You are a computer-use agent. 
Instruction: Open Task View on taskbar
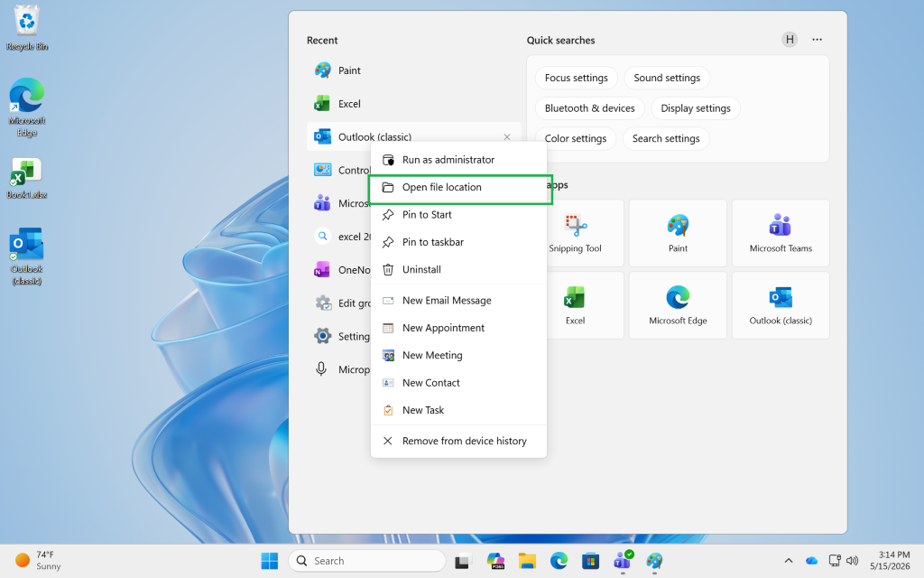pyautogui.click(x=463, y=561)
